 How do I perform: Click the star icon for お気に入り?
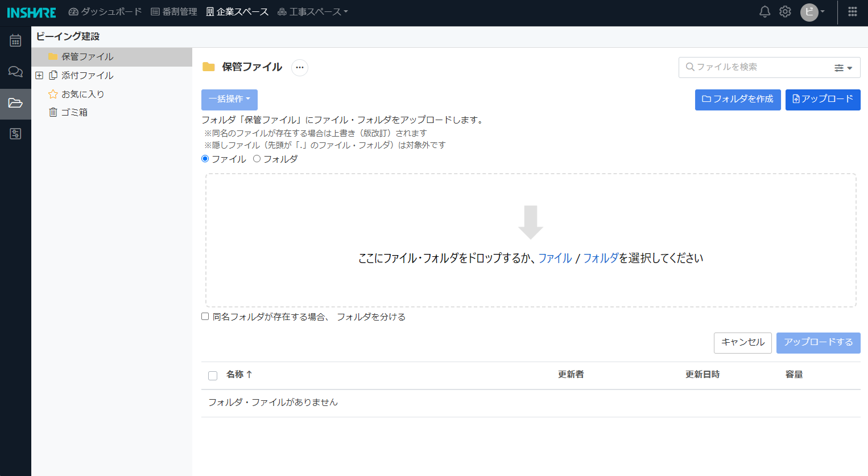[x=53, y=94]
